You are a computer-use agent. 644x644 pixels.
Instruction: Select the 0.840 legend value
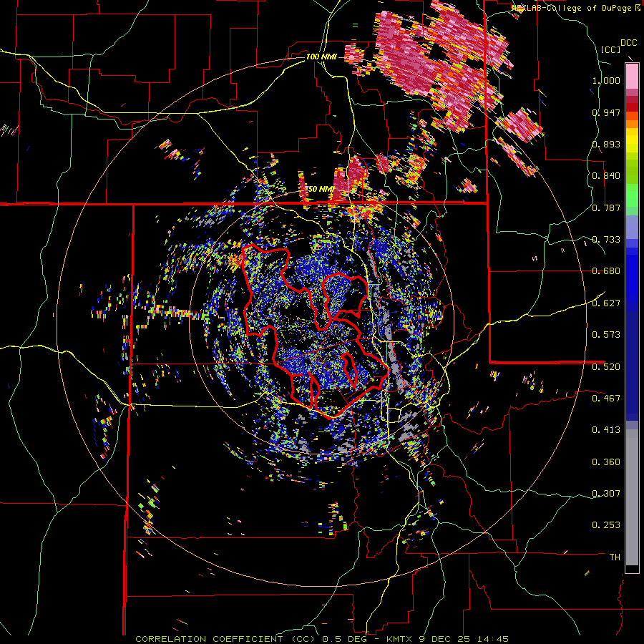pyautogui.click(x=606, y=176)
